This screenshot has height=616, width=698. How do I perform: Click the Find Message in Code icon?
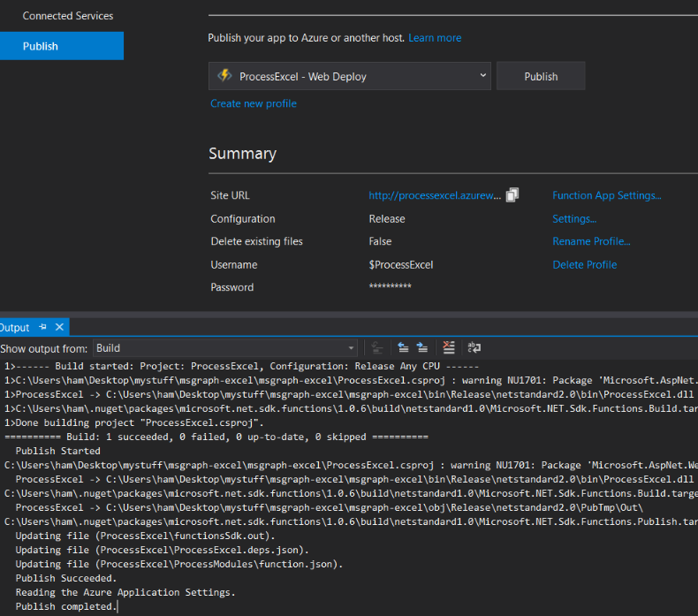coord(377,348)
